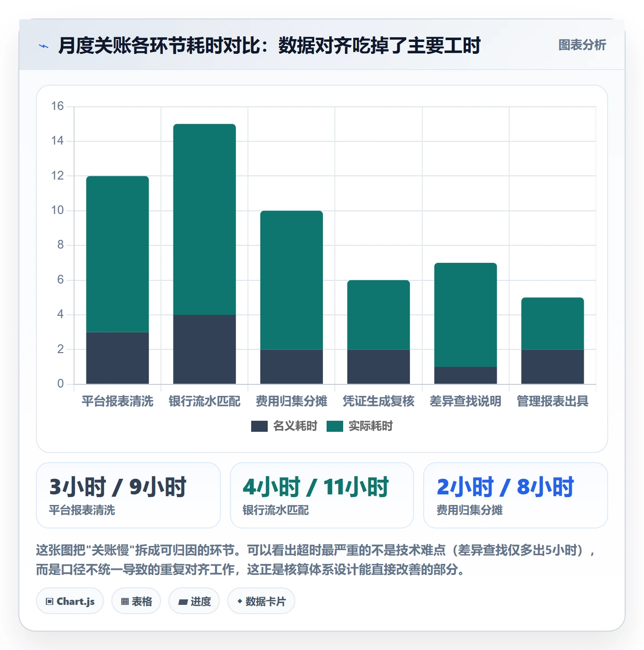This screenshot has height=650, width=644.
Task: Click the 银行流水匹配 axis label
Action: point(204,401)
